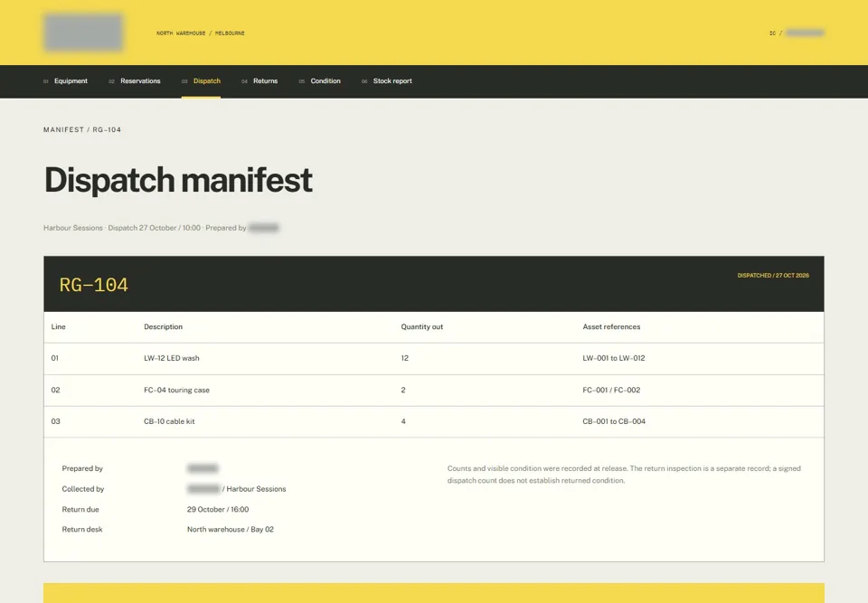Select the RG-104 manifest title
Screen dimensions: 868x603
pyautogui.click(x=93, y=285)
